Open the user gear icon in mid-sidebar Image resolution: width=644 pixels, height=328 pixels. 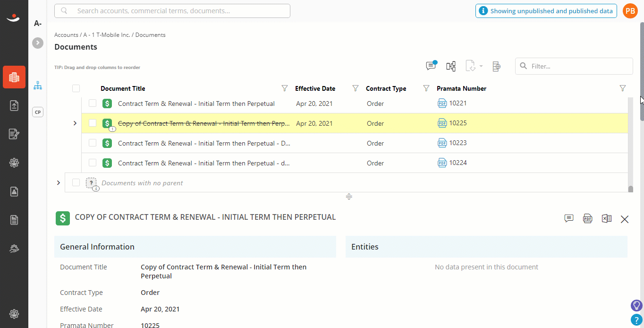14,163
